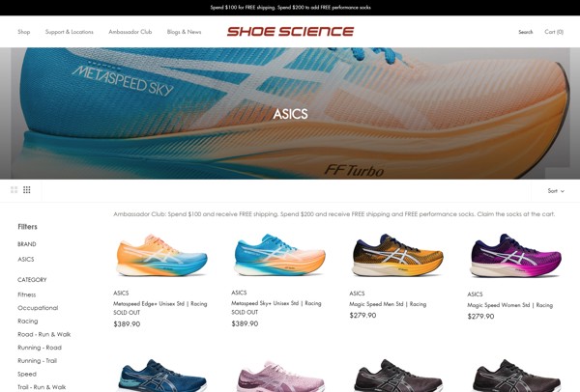The height and width of the screenshot is (392, 580).
Task: View the Cart (0)
Action: pos(554,32)
